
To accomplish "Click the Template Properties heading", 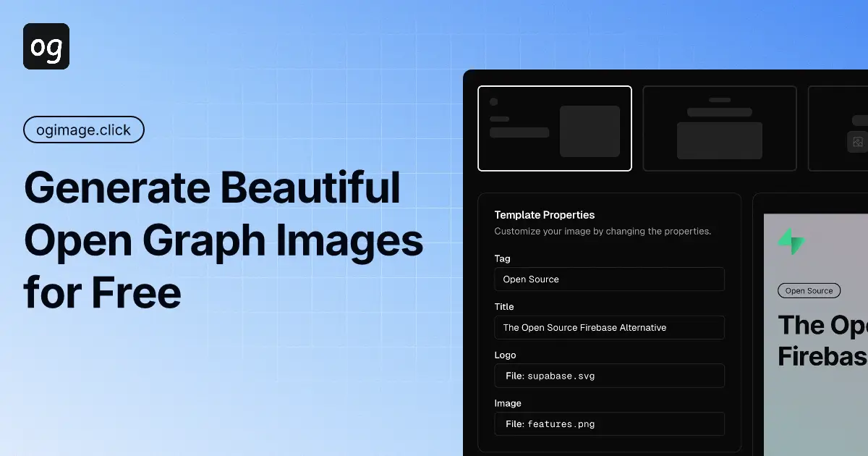I will pos(544,215).
